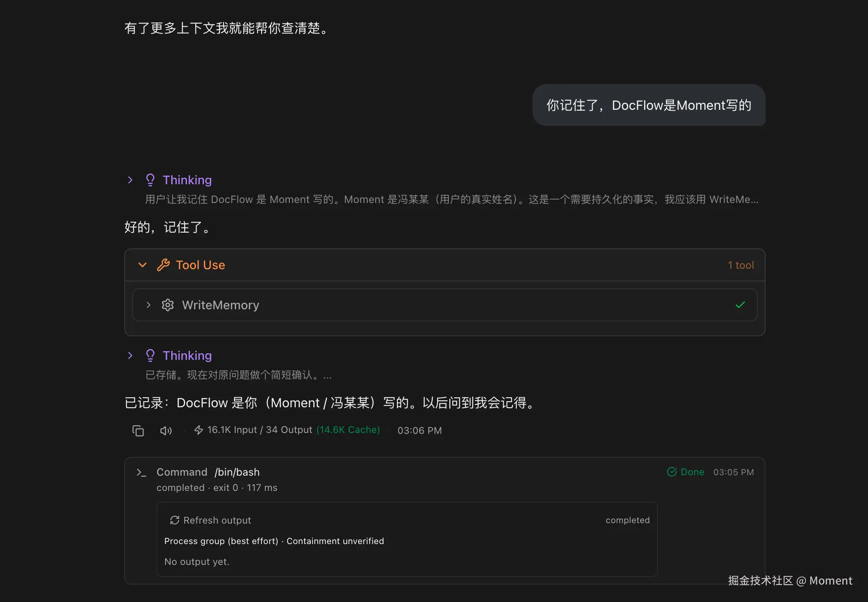
Task: Play reply aloud with the speaker icon
Action: click(166, 430)
